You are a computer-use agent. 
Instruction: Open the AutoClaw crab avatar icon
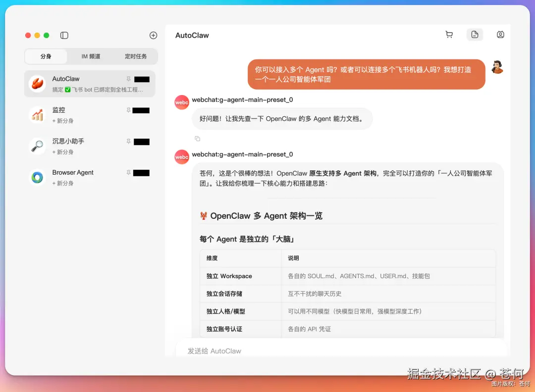37,83
